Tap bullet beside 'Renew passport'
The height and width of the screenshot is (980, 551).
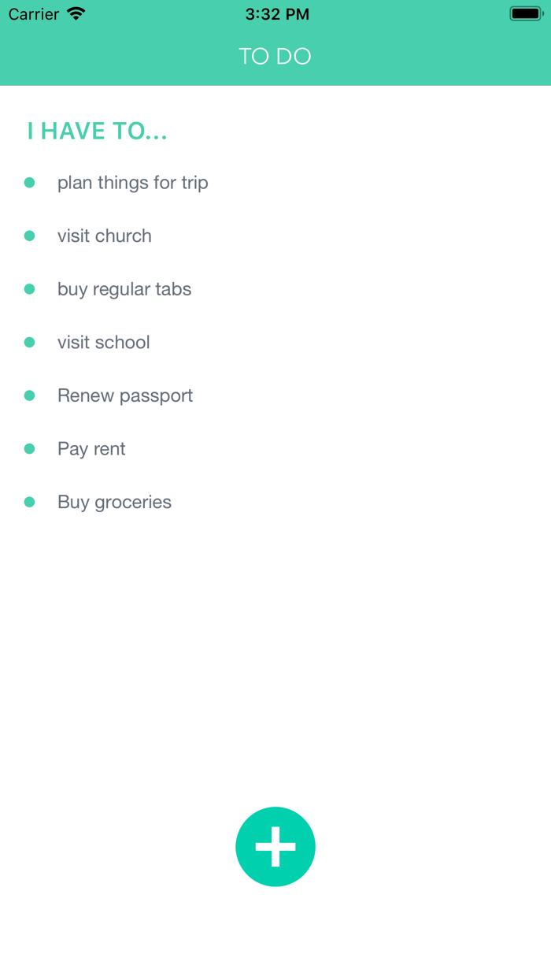(x=30, y=395)
